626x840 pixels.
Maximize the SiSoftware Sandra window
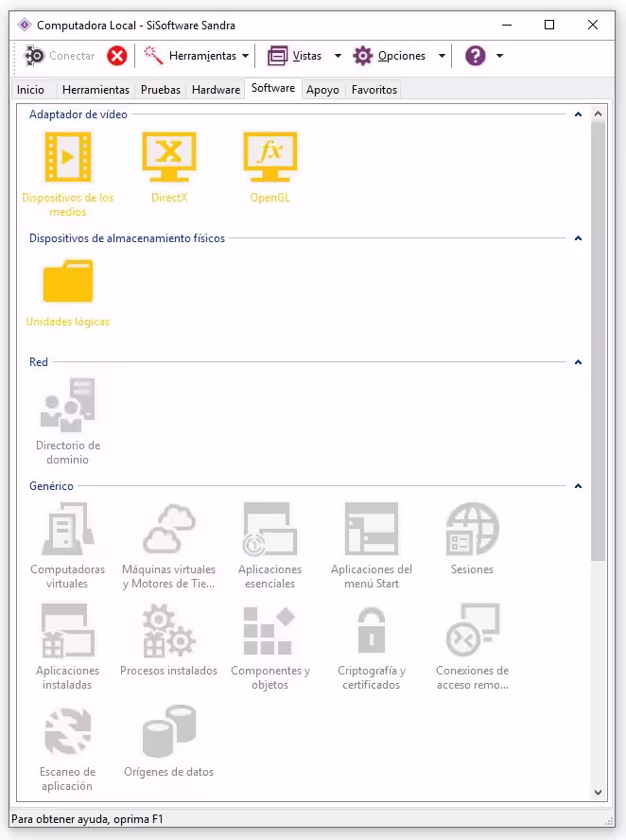tap(549, 25)
